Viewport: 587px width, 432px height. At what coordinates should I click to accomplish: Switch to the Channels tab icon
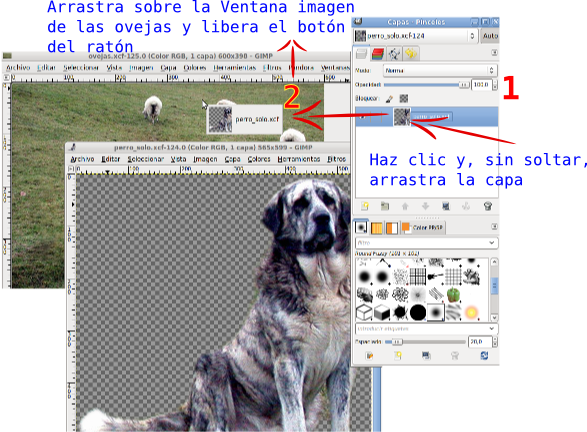click(378, 54)
